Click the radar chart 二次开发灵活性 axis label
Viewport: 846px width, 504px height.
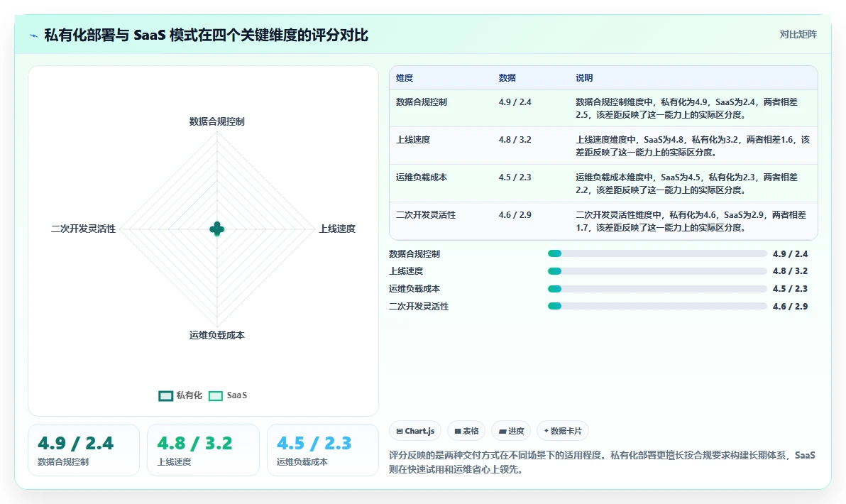83,229
